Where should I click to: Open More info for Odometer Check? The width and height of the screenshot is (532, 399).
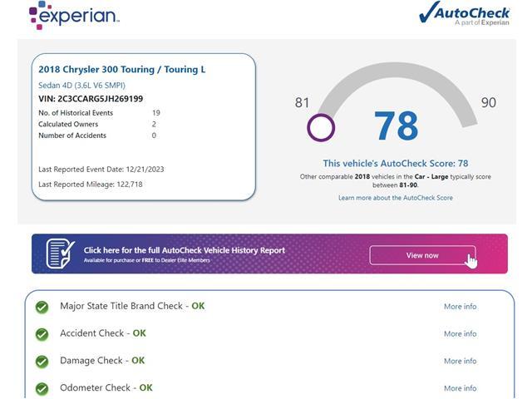460,388
